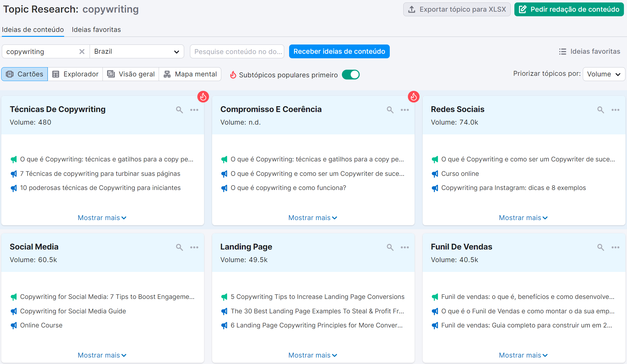627x364 pixels.
Task: Click the fire icon on Compromisso E Coerência card
Action: (414, 97)
